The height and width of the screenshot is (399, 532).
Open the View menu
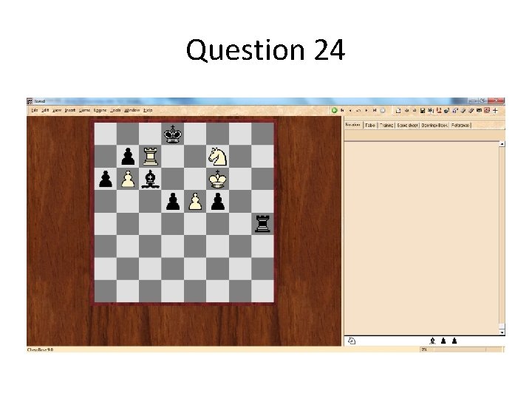[57, 110]
